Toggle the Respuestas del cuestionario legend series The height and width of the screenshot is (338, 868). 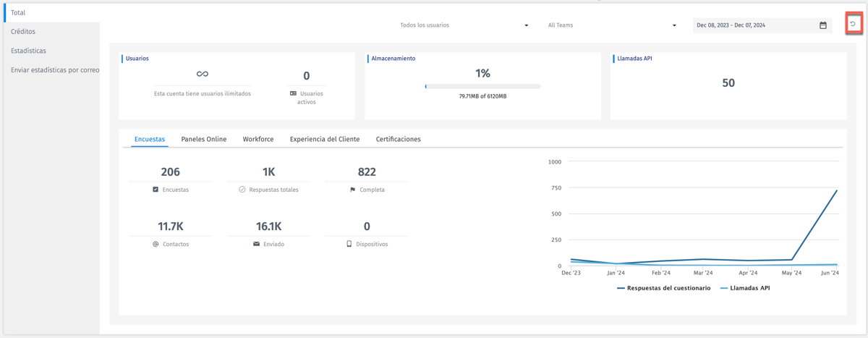tap(664, 288)
